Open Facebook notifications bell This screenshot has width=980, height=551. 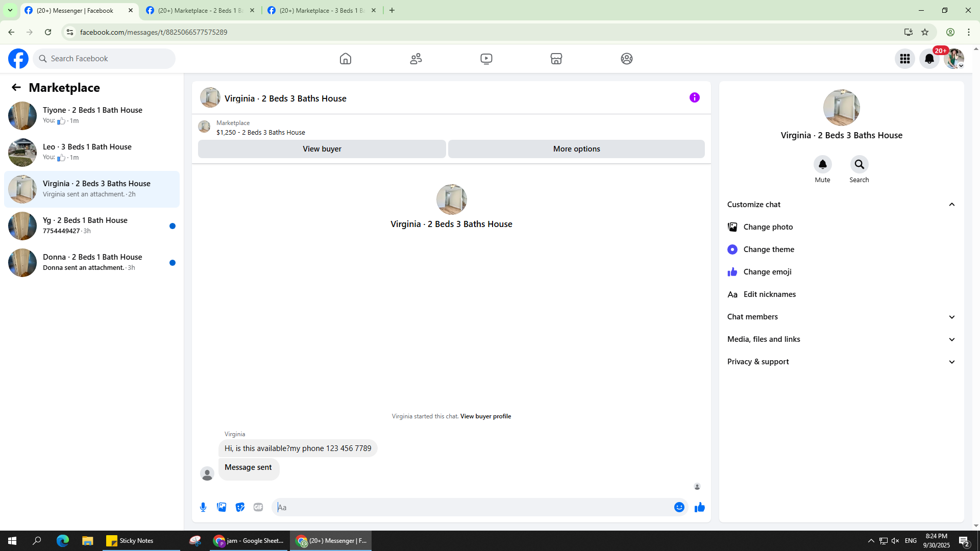929,59
